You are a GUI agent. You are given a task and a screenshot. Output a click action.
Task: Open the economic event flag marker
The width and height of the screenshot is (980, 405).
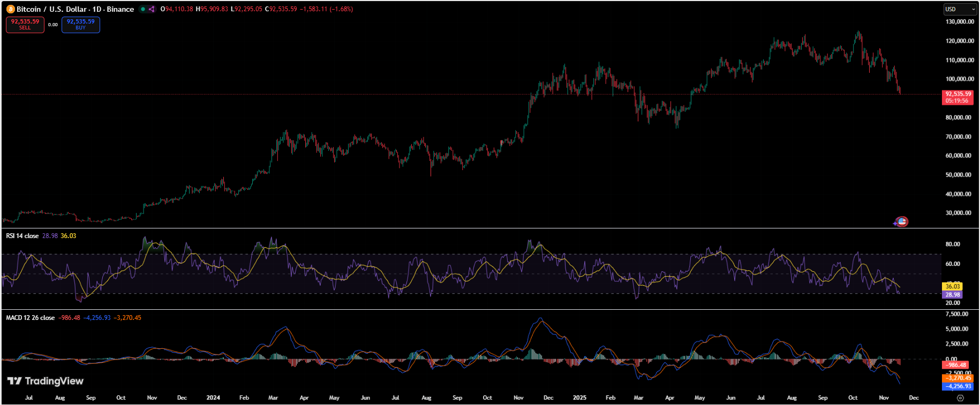pyautogui.click(x=902, y=221)
